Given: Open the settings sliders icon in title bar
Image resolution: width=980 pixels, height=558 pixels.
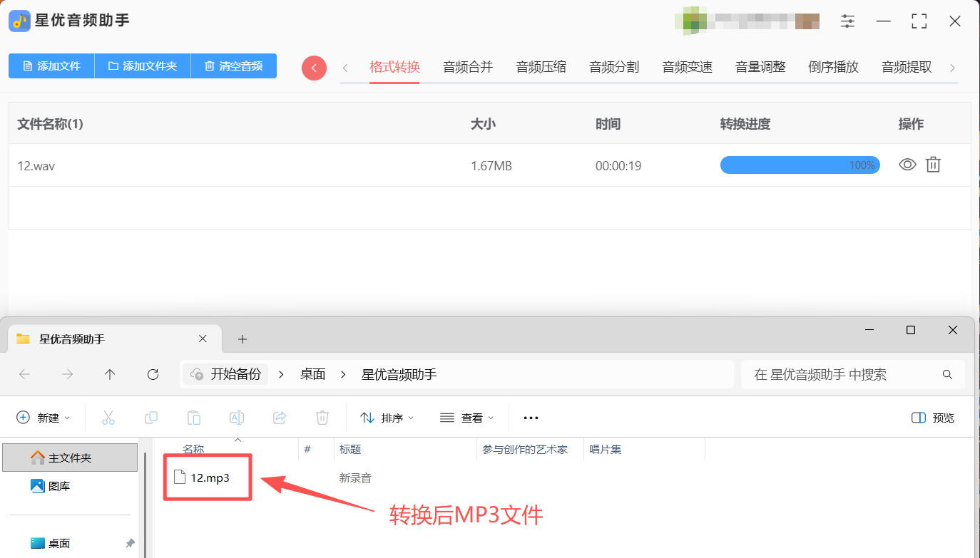Looking at the screenshot, I should click(847, 21).
